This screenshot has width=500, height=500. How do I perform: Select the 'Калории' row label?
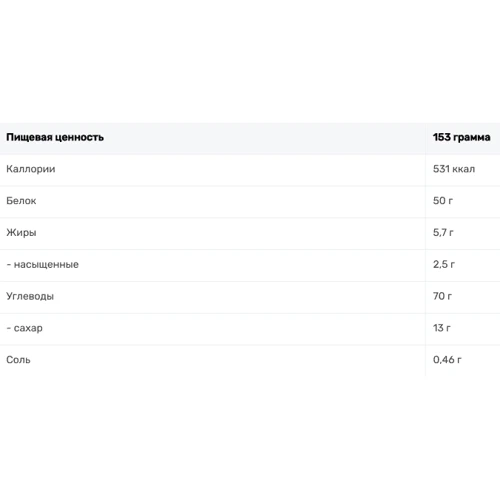(31, 169)
